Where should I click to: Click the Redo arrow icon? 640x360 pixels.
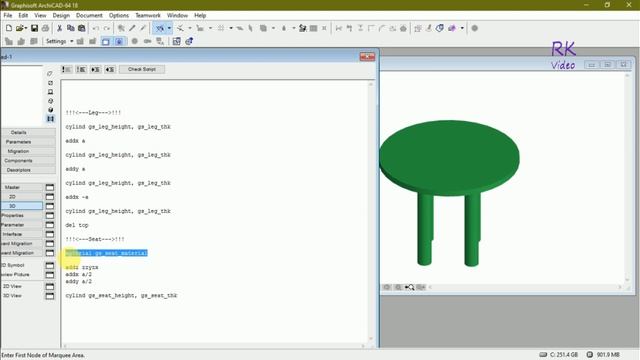tap(107, 28)
